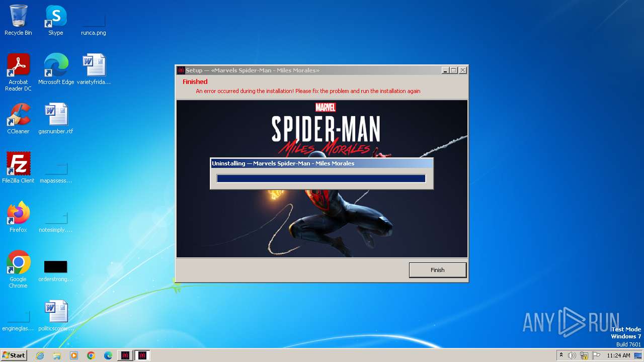Click the installation error message text
The height and width of the screenshot is (362, 644).
click(308, 91)
